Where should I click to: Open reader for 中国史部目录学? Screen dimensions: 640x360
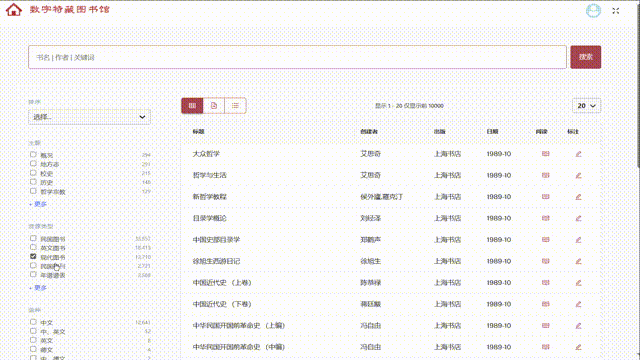(x=545, y=240)
